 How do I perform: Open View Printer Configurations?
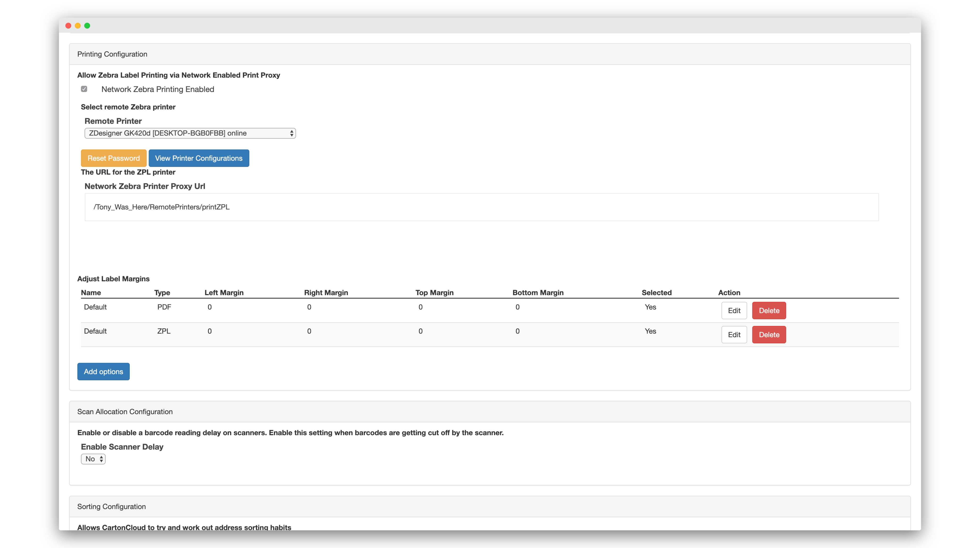[199, 158]
